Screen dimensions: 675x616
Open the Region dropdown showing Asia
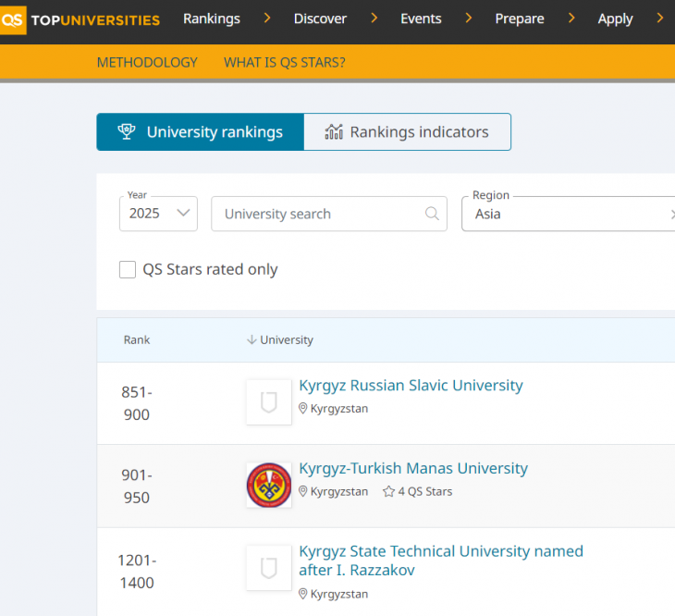[564, 215]
